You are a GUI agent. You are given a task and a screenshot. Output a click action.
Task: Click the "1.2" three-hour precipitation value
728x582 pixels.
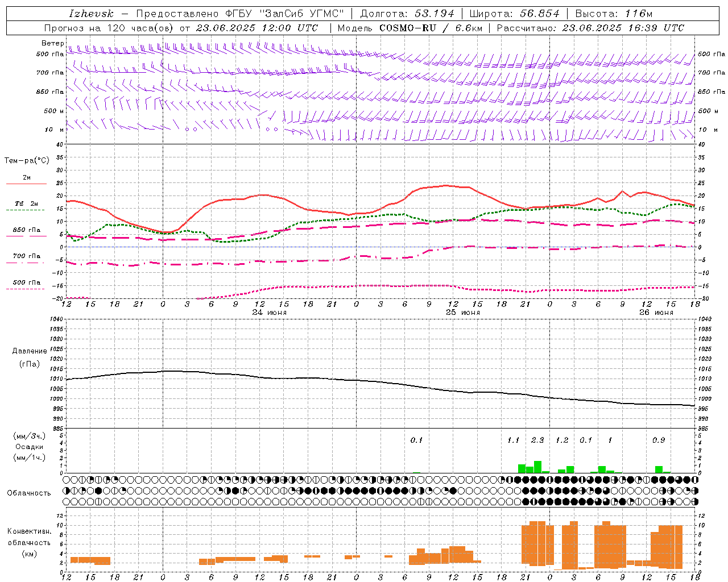coord(562,440)
